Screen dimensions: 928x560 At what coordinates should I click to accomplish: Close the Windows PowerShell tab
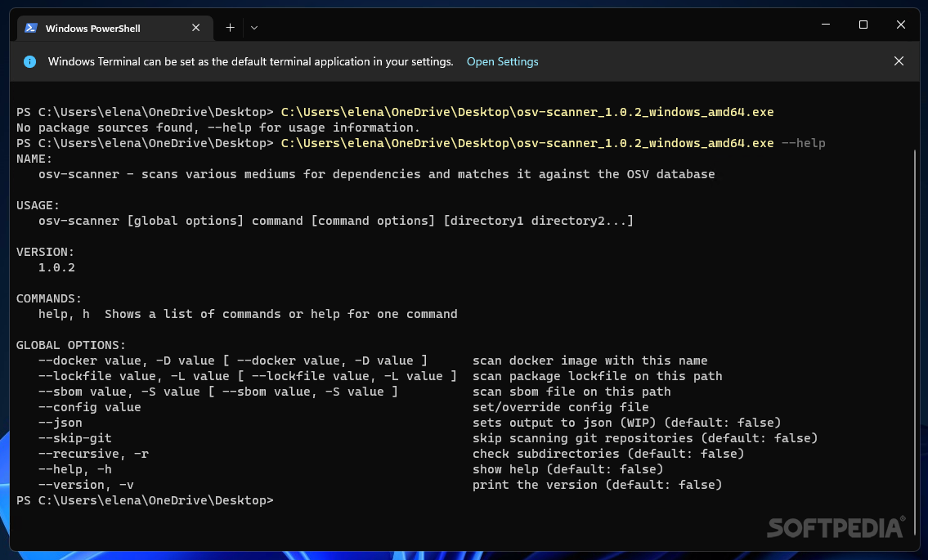[x=196, y=28]
